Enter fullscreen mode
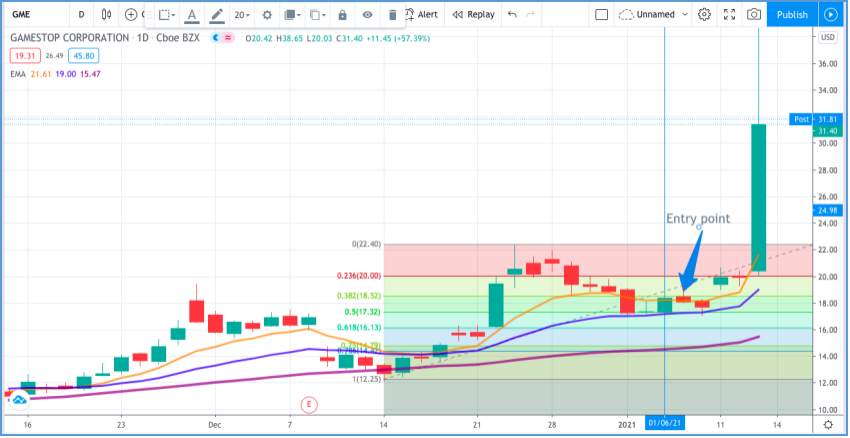 tap(730, 15)
